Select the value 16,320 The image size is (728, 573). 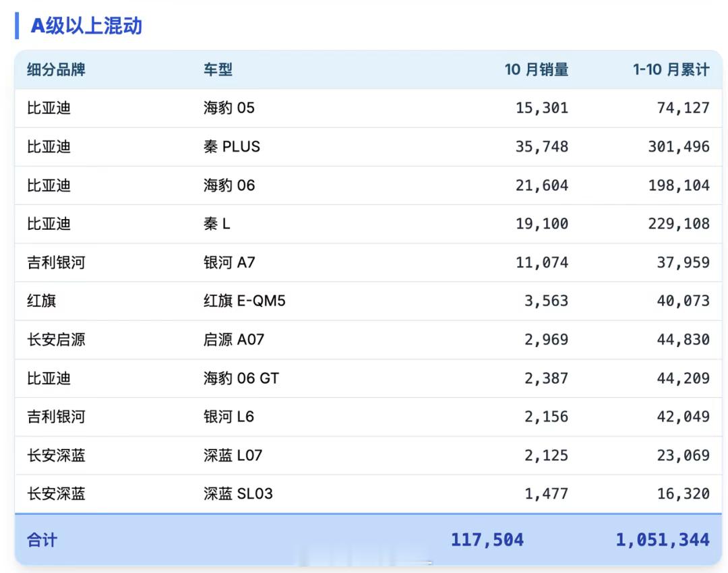pyautogui.click(x=683, y=493)
